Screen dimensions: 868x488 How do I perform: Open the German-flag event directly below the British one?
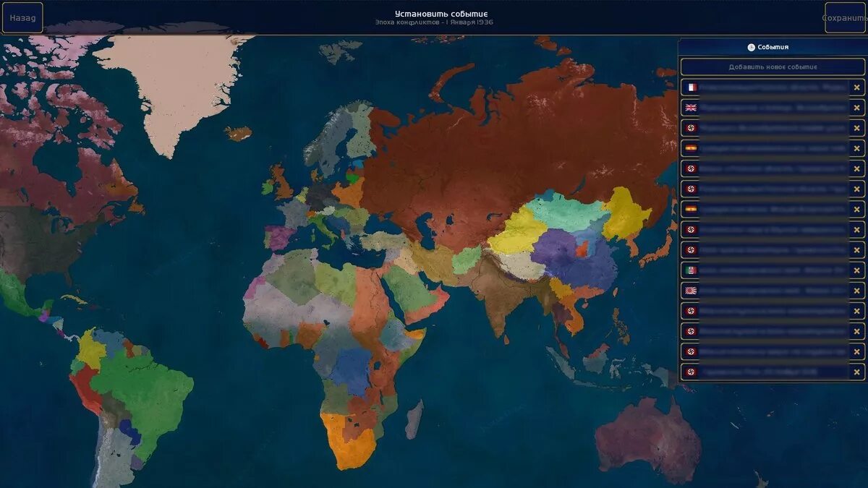tap(765, 128)
